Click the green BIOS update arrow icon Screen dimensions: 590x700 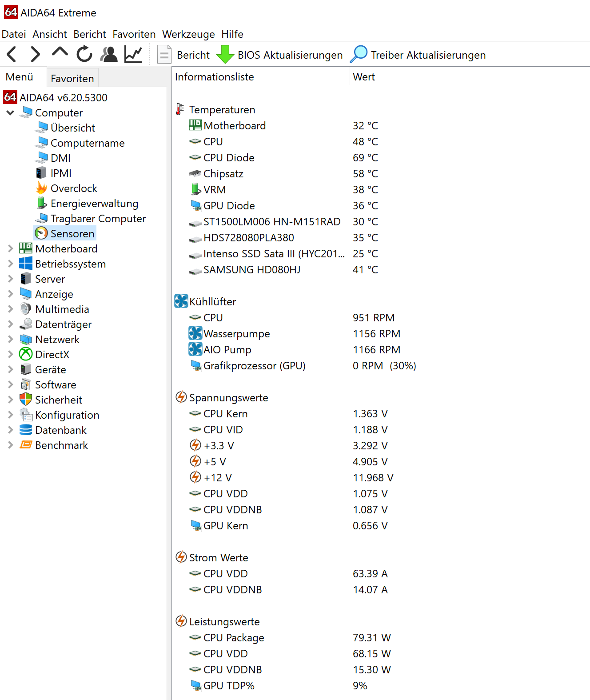(x=225, y=55)
